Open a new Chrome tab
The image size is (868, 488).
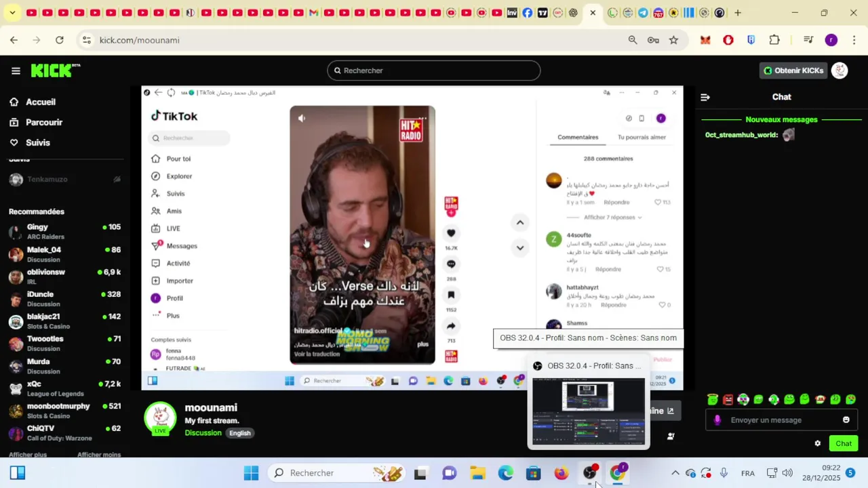tap(738, 13)
